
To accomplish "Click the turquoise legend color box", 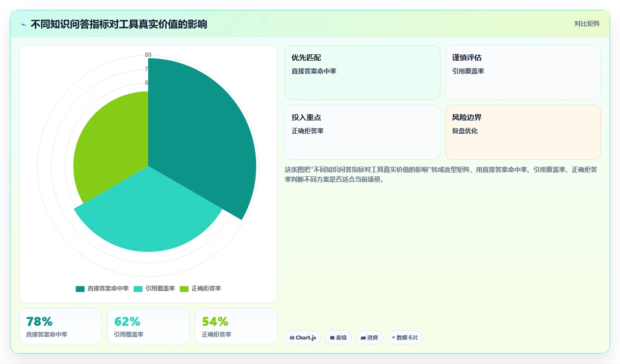I will click(x=138, y=289).
